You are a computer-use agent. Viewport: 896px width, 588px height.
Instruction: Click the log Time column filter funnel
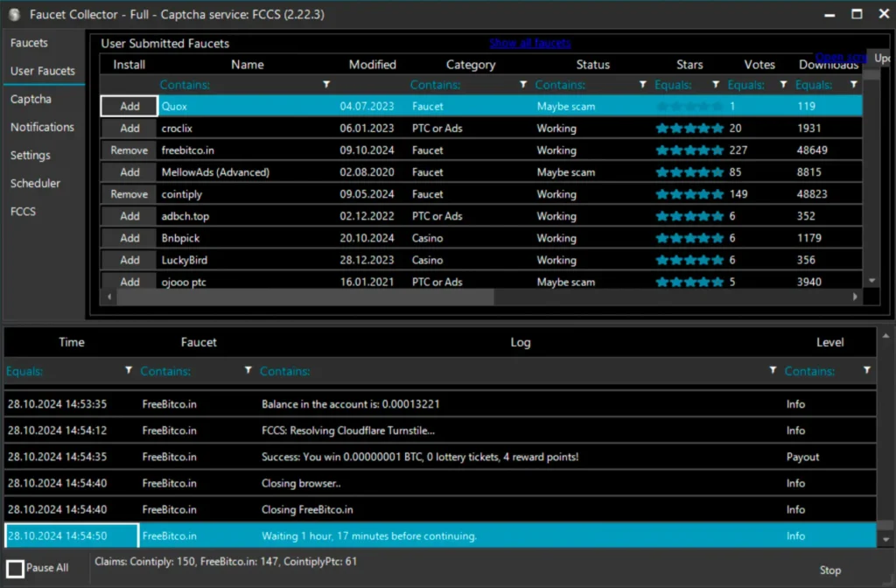point(129,370)
